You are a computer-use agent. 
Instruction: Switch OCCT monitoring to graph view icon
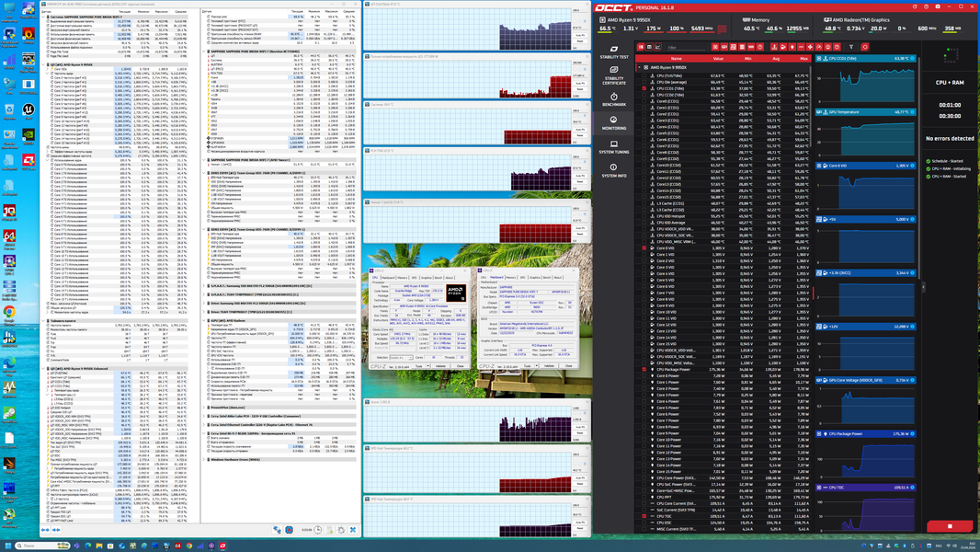658,47
